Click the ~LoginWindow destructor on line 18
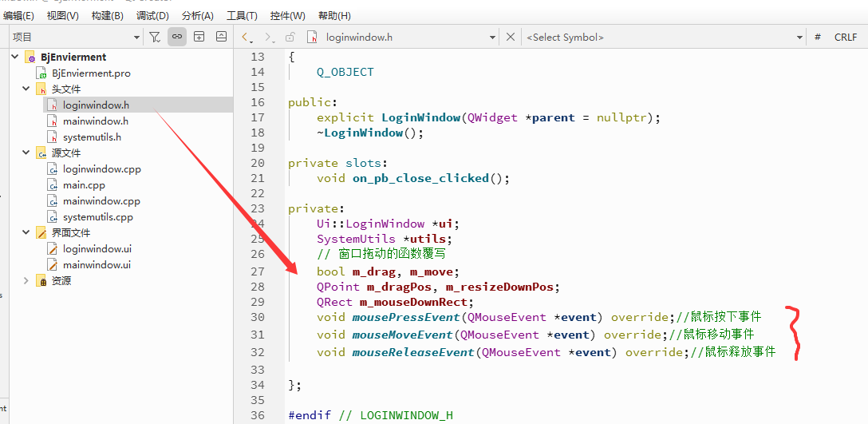 (360, 133)
